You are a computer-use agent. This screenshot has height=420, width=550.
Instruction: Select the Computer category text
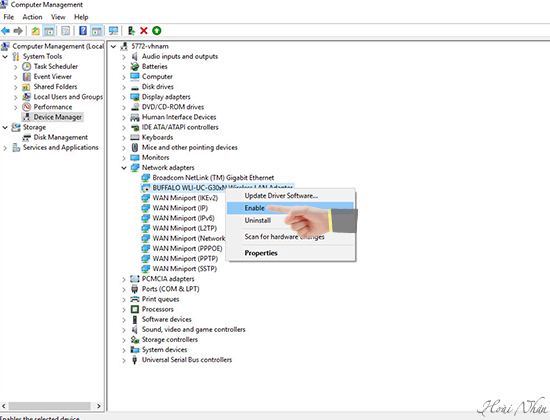point(157,76)
